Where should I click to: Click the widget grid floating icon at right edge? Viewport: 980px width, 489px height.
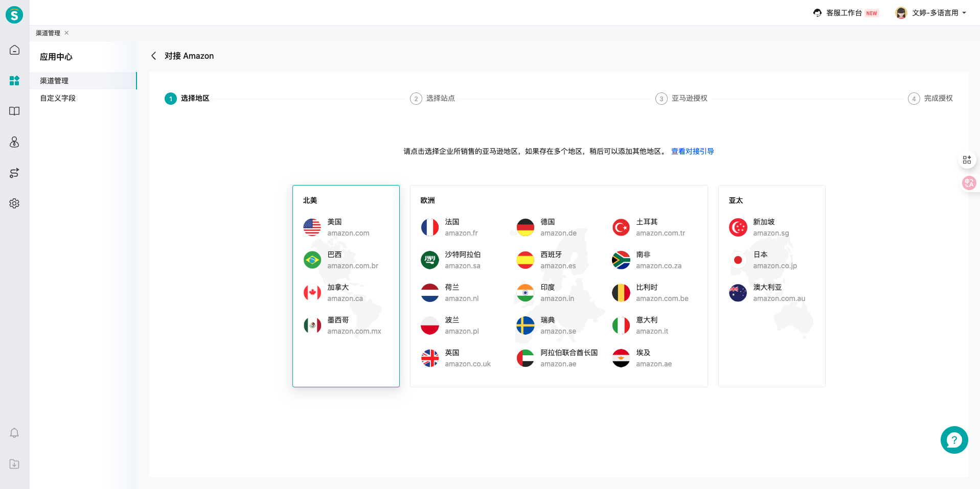[967, 160]
